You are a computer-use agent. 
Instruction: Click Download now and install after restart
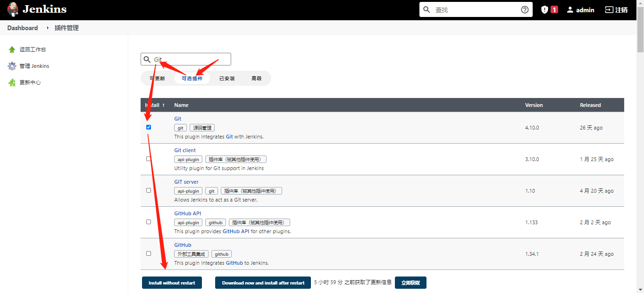coord(263,283)
